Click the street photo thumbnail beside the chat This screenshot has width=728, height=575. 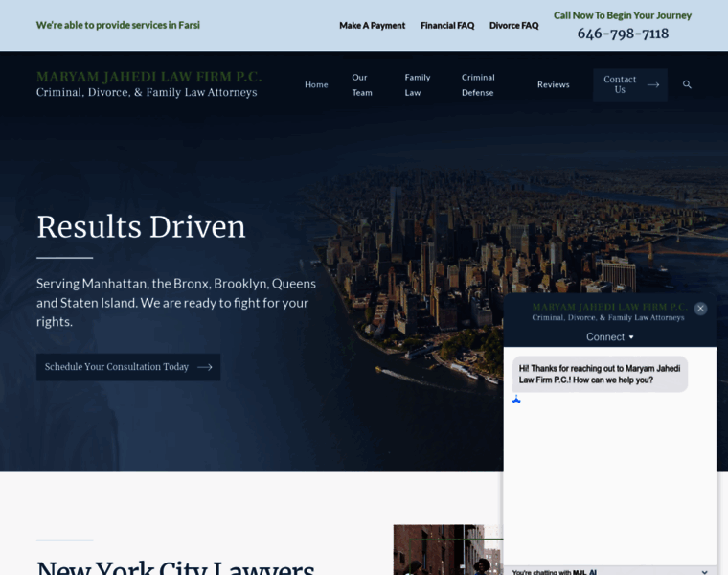tap(448, 550)
